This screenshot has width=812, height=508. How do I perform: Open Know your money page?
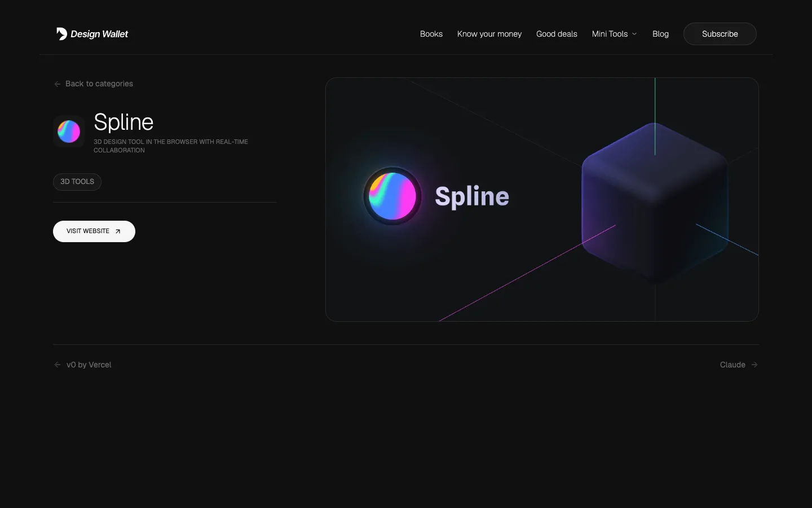click(489, 34)
